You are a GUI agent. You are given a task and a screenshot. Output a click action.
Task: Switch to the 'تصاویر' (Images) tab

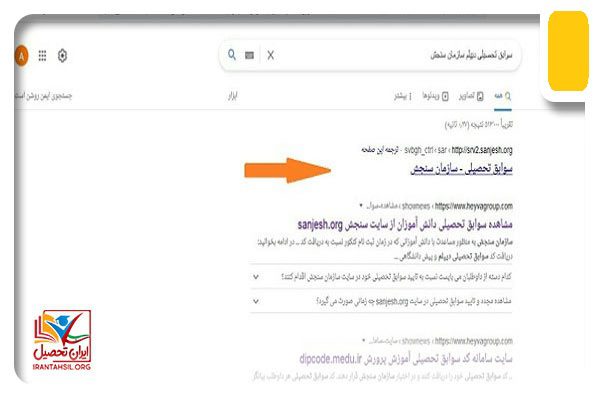click(471, 96)
